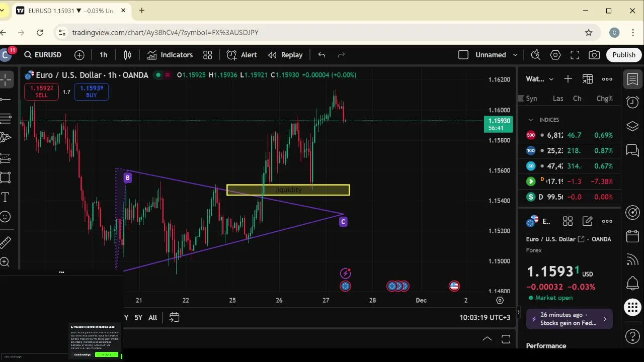Maximize the bottom panel
Screen dimensions: 644x362
[x=506, y=339]
